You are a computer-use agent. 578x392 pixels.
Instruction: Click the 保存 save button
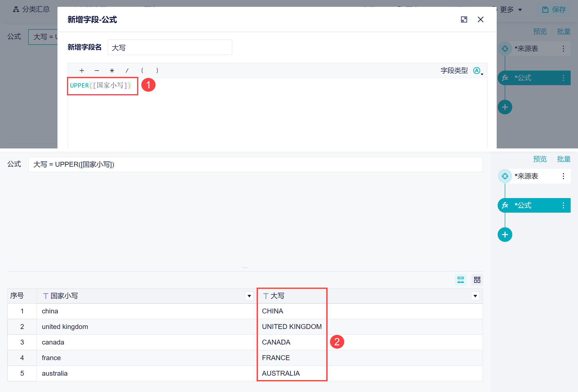[x=554, y=9]
